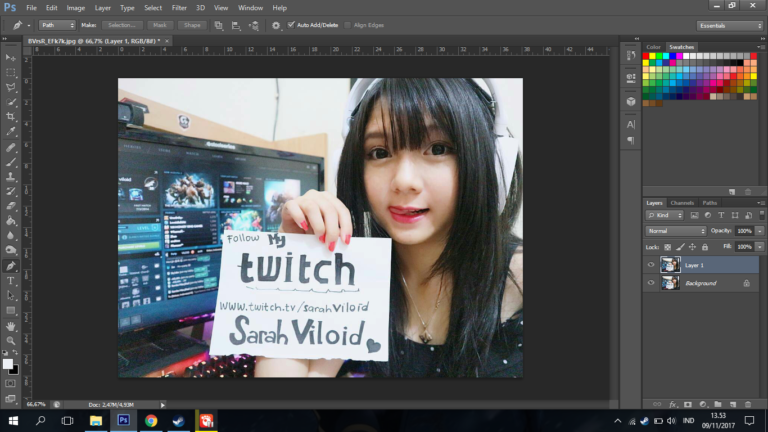Select the Move tool

[x=10, y=58]
